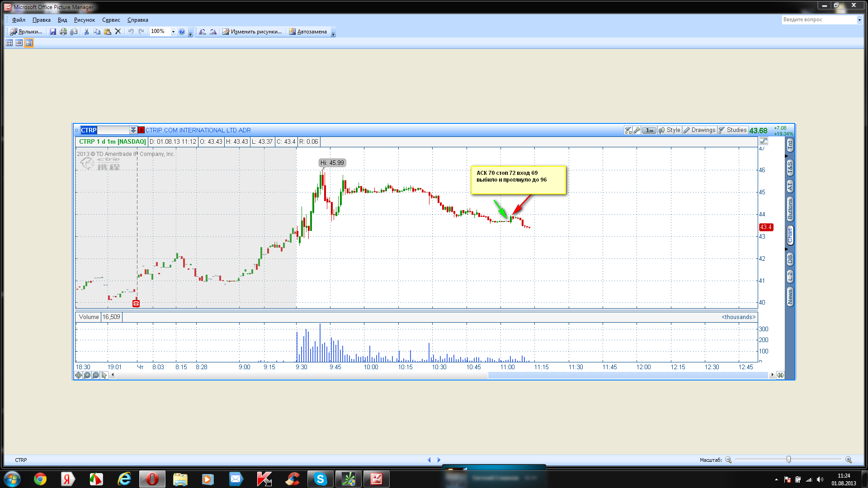Open the Сервис menu
Viewport: 868px width, 488px height.
click(x=111, y=20)
